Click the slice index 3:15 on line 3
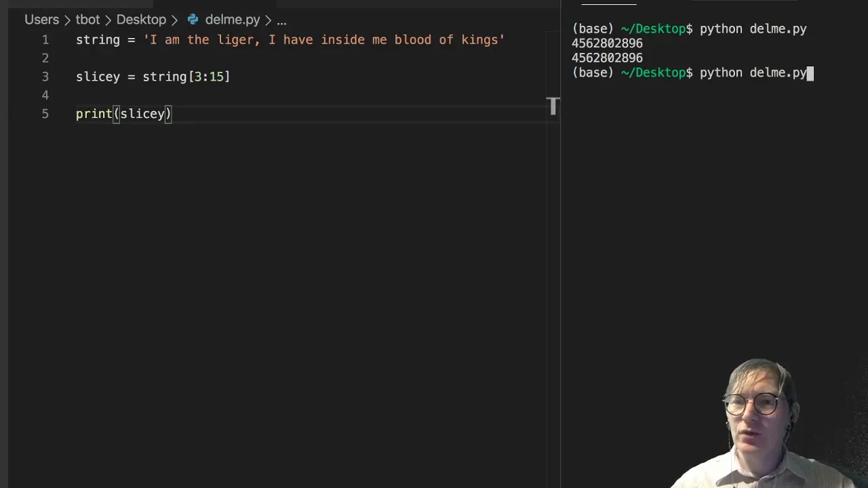The height and width of the screenshot is (488, 868). (209, 77)
